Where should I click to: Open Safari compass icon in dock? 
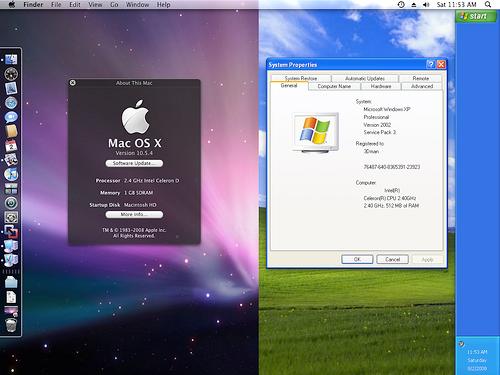[11, 103]
